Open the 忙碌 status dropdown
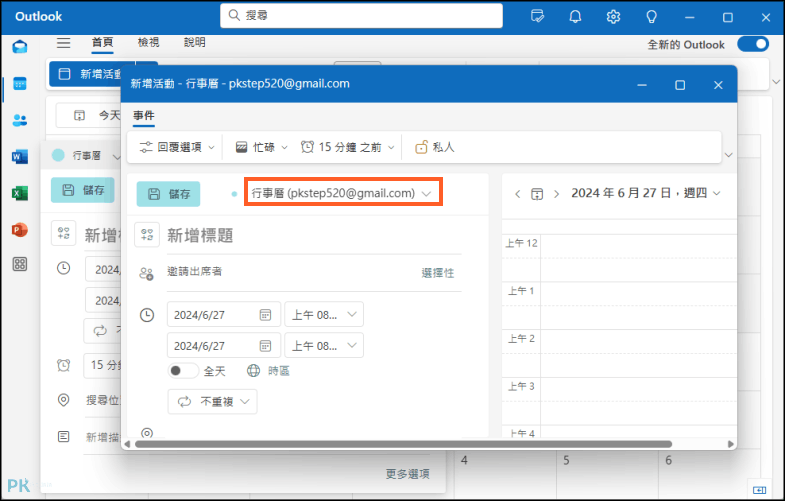The image size is (785, 501). 262,147
